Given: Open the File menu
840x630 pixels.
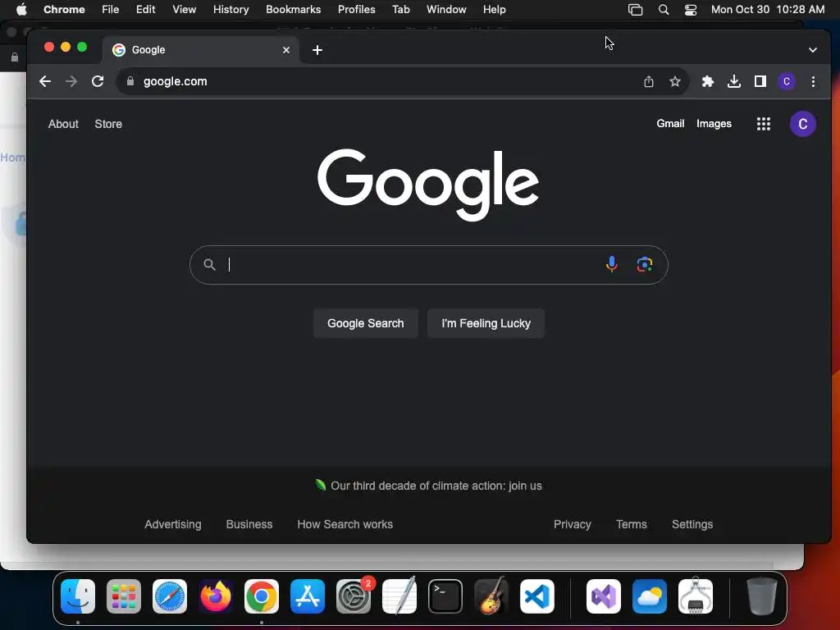Looking at the screenshot, I should (111, 9).
